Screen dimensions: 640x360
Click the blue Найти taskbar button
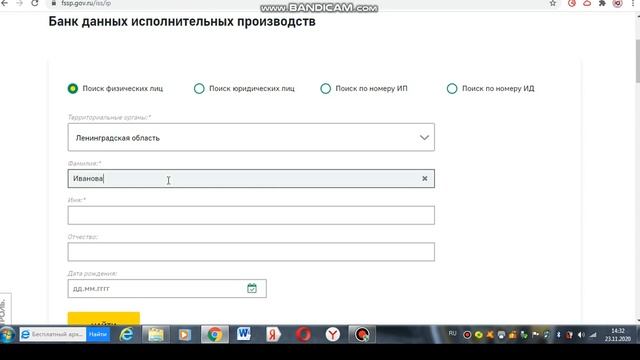(x=98, y=334)
